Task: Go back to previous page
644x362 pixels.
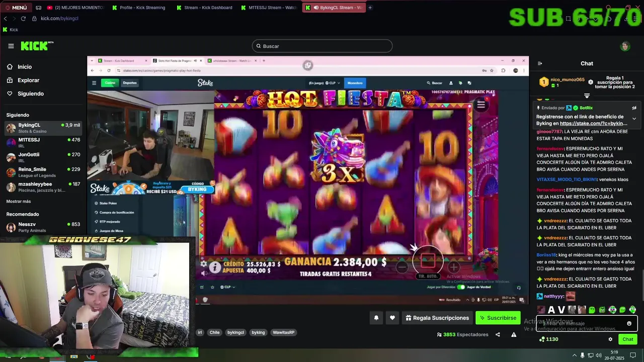Action: coord(6,19)
